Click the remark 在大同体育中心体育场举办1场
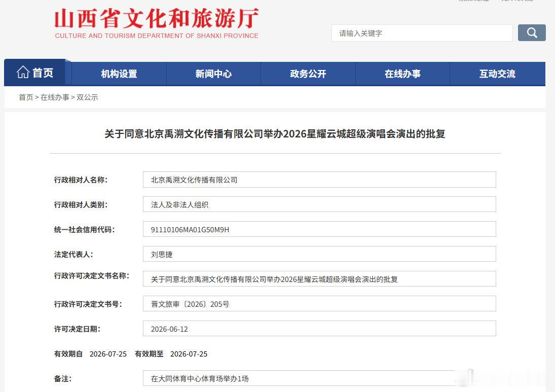The width and height of the screenshot is (555, 392). tap(200, 378)
